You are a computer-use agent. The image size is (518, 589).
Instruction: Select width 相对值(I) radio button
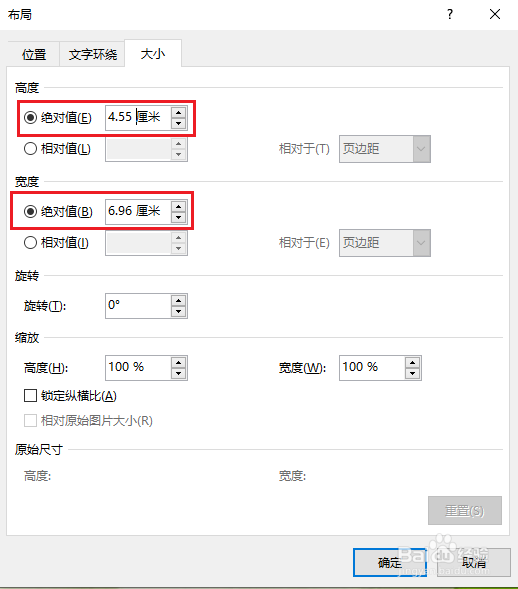pyautogui.click(x=30, y=243)
